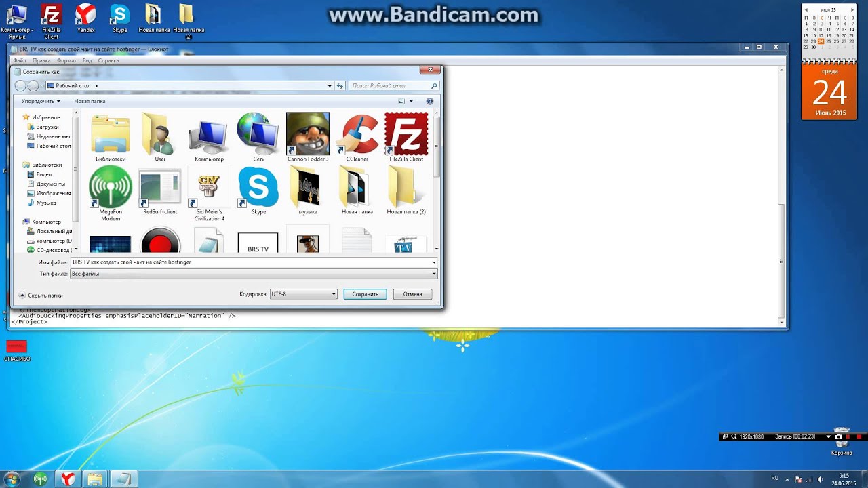This screenshot has height=488, width=868.
Task: Click the file explorer taskbar icon
Action: (95, 479)
